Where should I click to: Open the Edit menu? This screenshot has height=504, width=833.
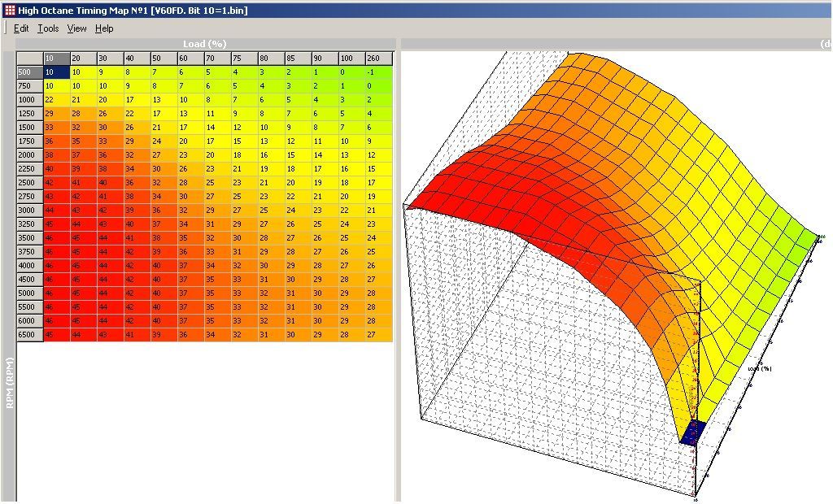click(x=21, y=28)
